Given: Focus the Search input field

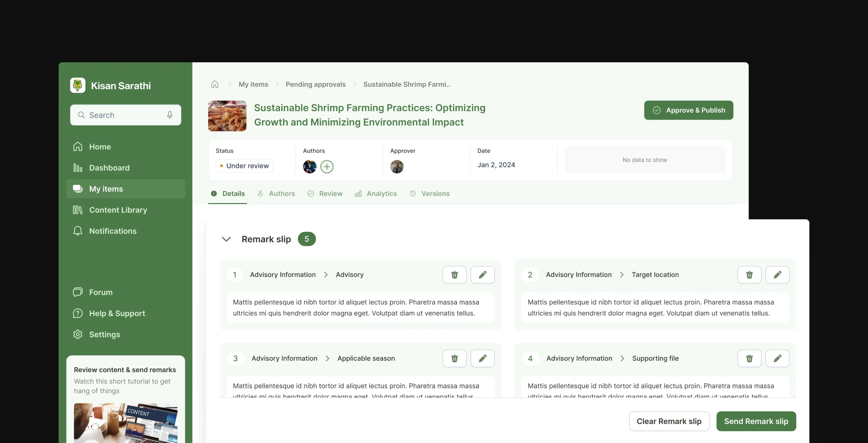Looking at the screenshot, I should coord(125,115).
